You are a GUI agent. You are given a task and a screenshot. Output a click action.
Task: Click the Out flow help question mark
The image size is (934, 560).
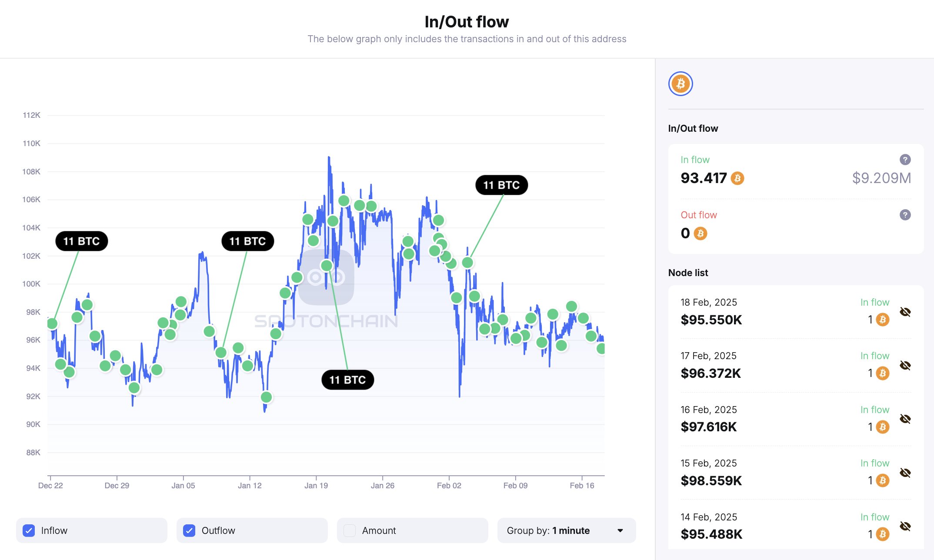pyautogui.click(x=905, y=215)
